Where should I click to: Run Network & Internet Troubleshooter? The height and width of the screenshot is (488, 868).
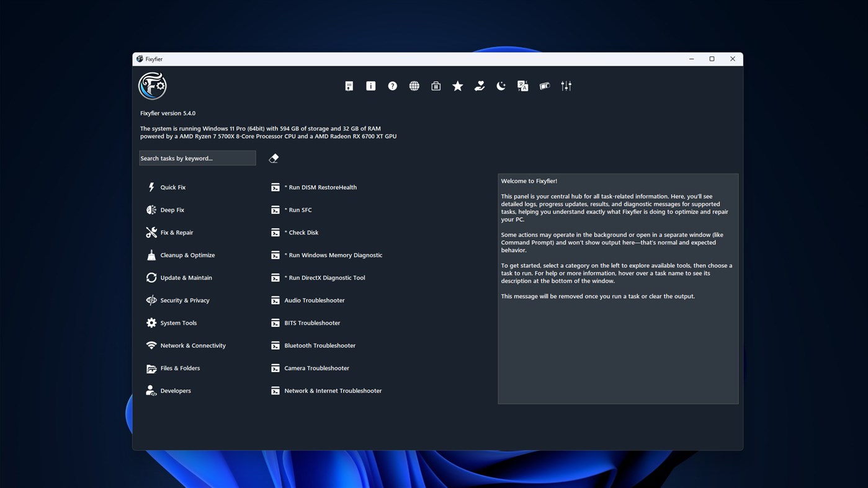pos(326,391)
